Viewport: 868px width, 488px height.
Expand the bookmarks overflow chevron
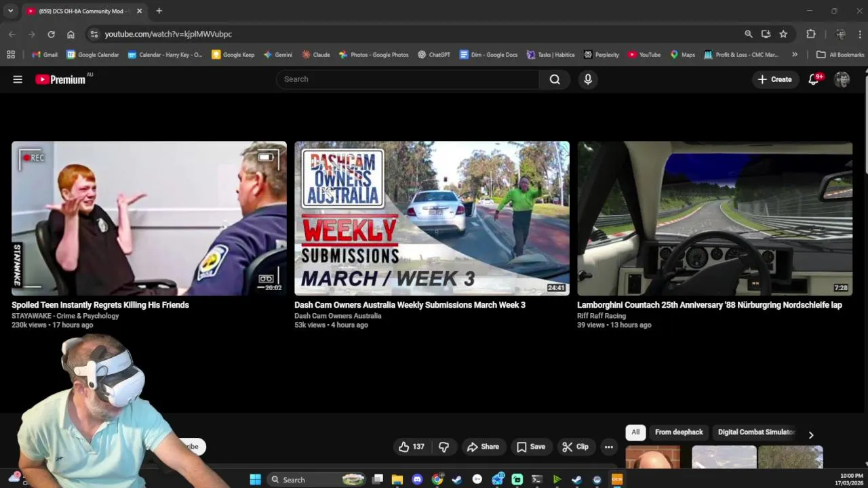point(795,54)
